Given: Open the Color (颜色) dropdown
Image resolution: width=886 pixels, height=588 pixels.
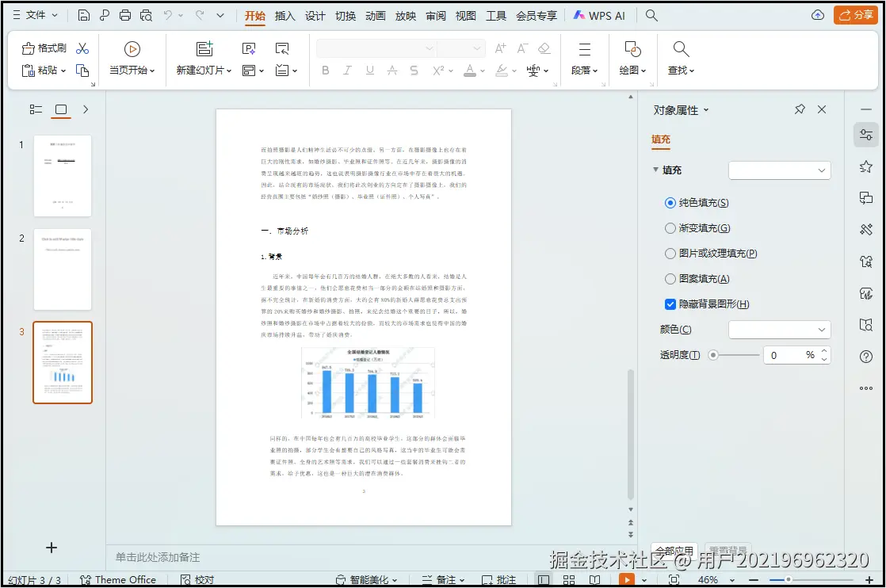Looking at the screenshot, I should 779,330.
